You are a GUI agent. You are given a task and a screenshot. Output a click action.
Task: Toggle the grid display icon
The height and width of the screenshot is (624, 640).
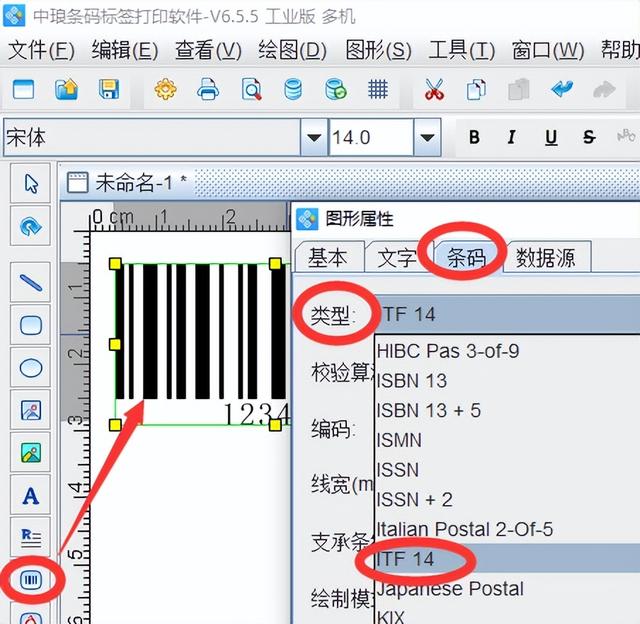point(378,89)
